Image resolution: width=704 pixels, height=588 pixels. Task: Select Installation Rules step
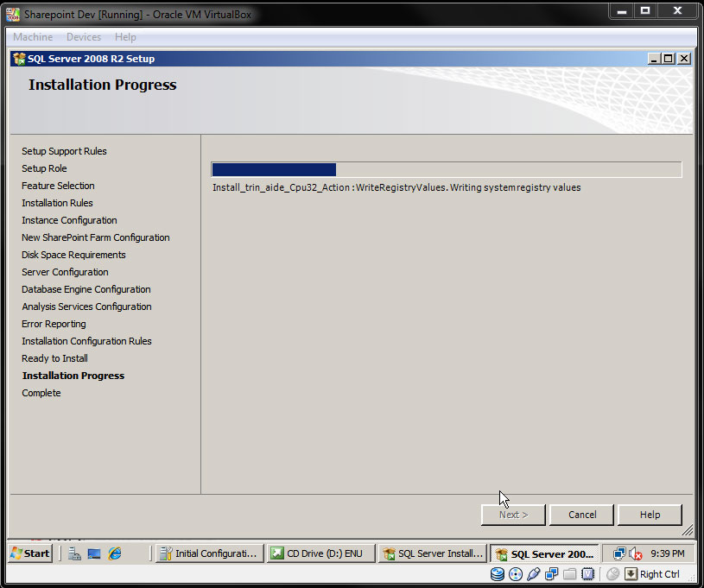point(57,203)
